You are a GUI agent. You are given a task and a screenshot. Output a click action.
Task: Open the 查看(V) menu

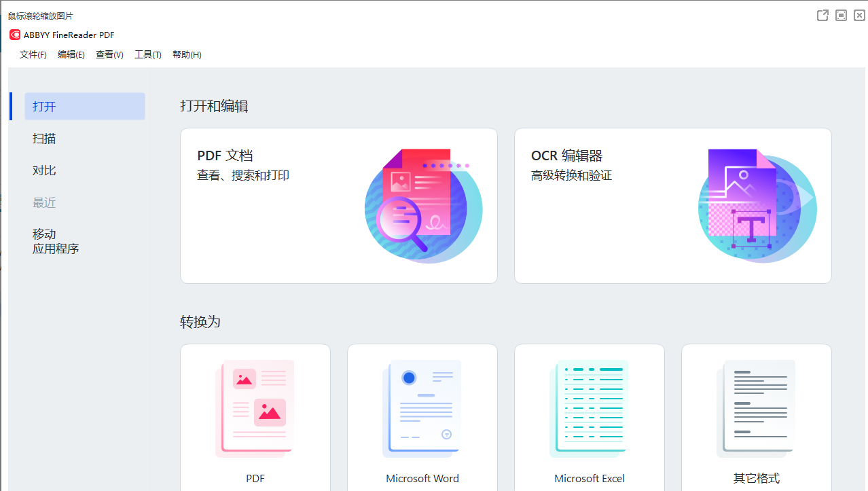pyautogui.click(x=109, y=55)
